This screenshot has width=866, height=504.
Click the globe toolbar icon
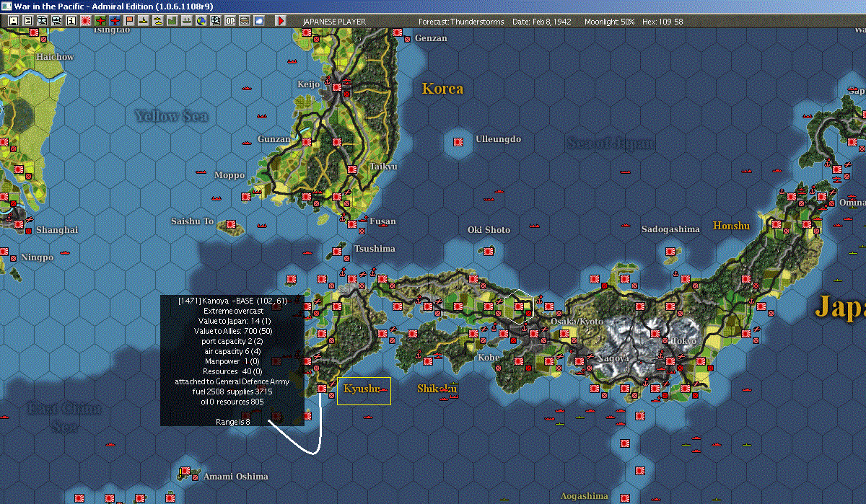(x=201, y=21)
